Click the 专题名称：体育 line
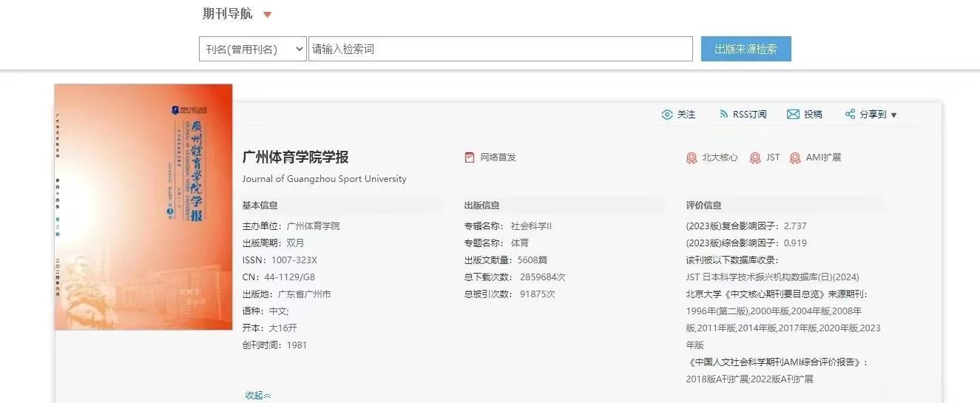 click(x=496, y=243)
